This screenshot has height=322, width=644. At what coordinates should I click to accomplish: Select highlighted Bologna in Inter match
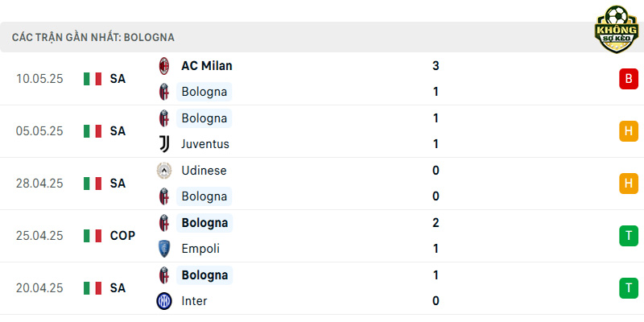(x=204, y=275)
